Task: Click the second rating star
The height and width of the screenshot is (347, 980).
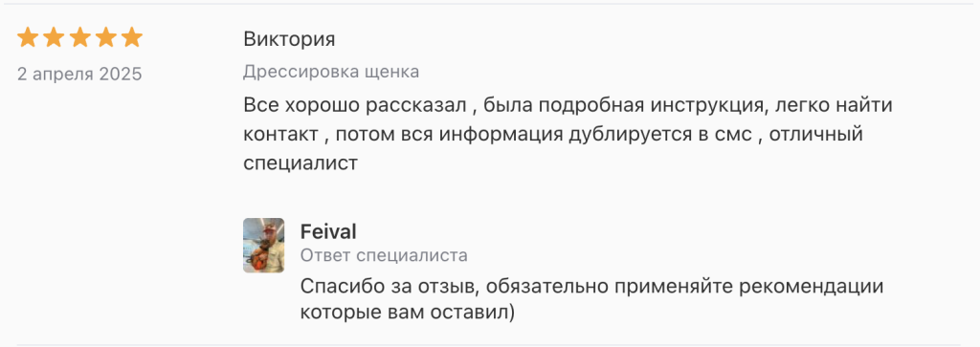Action: pyautogui.click(x=54, y=38)
